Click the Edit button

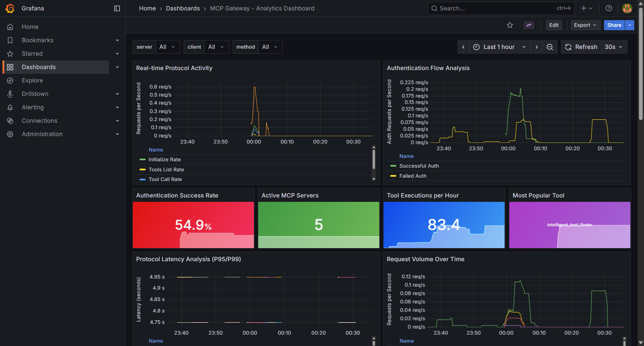(x=554, y=25)
